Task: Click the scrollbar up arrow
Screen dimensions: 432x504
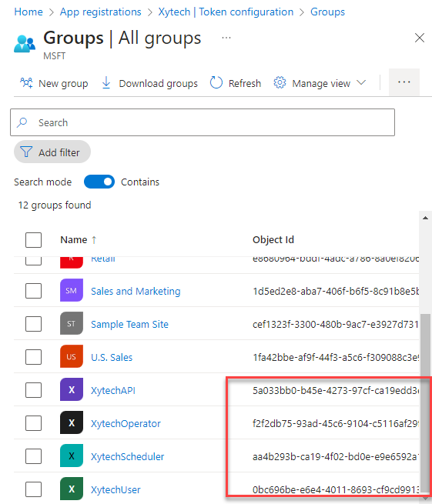Action: click(x=426, y=218)
